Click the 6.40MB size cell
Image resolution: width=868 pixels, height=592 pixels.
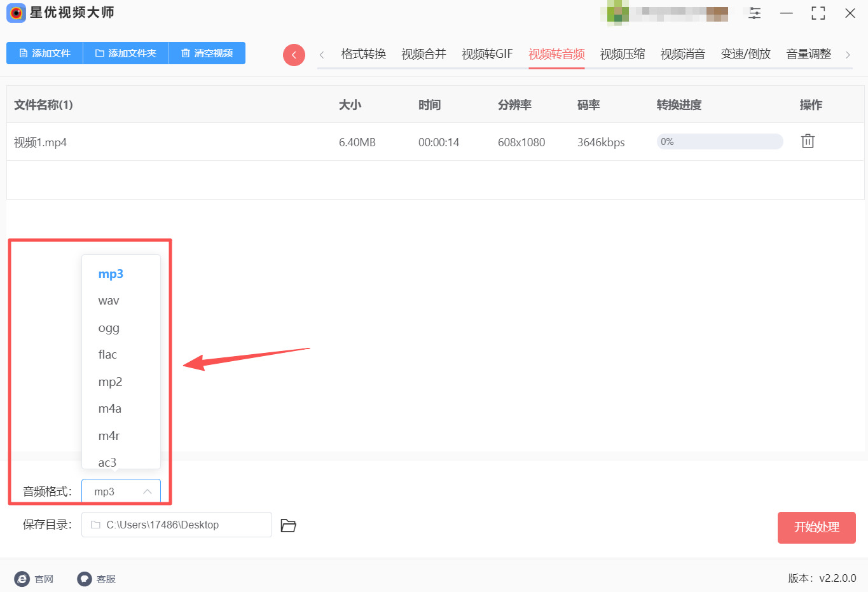[357, 142]
